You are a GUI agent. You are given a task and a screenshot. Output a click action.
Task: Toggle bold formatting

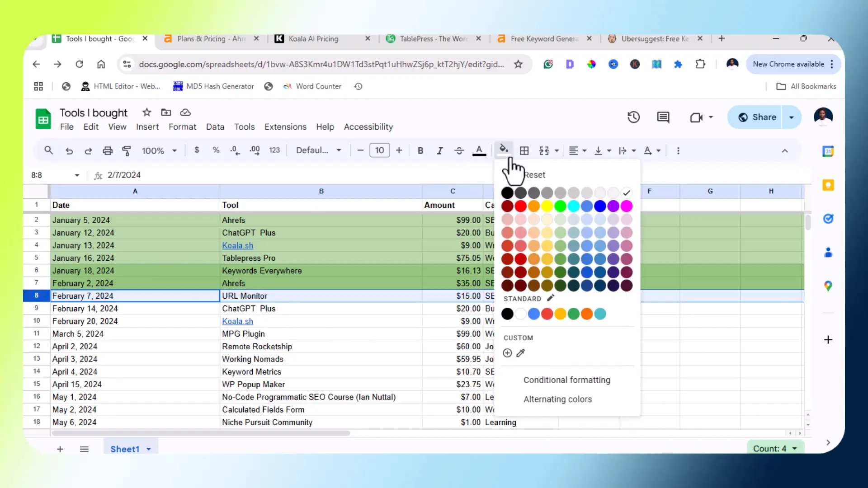(x=420, y=151)
